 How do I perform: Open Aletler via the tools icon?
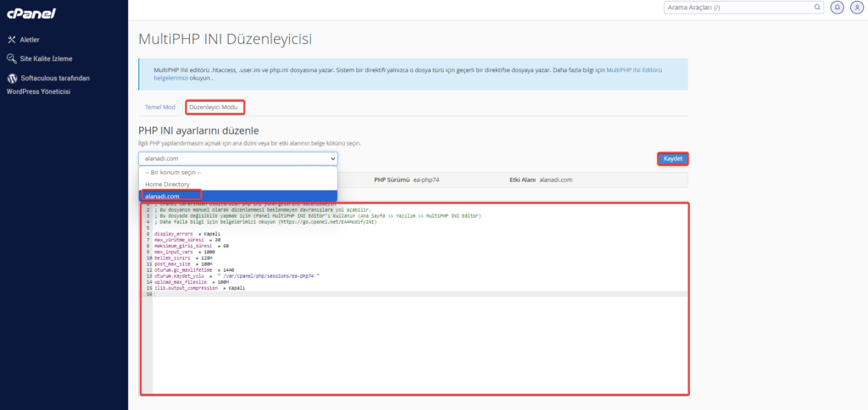click(12, 39)
